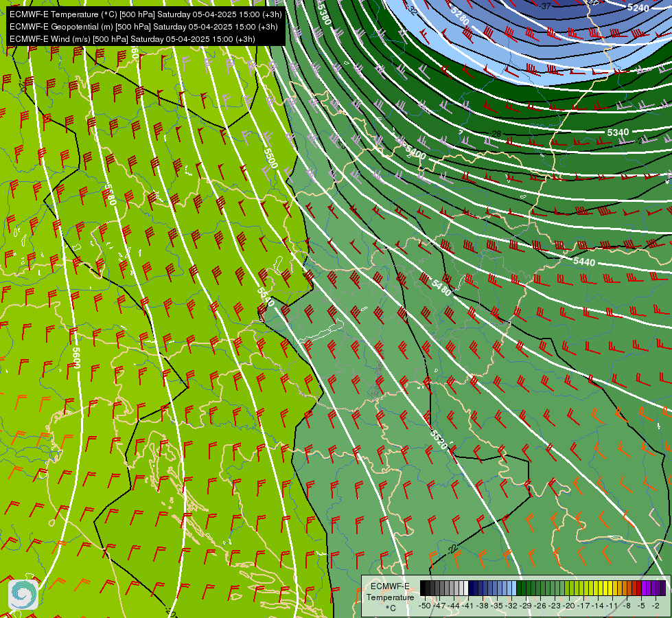Screen dimensions: 672x618
Task: Click the 5240 geopotential contour label
Action: point(638,8)
